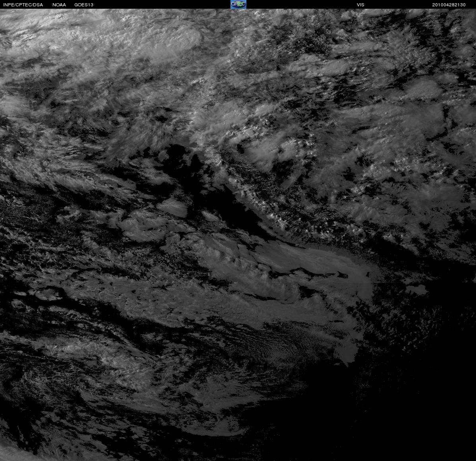
Task: Select the INPE/CPTEC/DSA header label
Action: click(x=23, y=5)
